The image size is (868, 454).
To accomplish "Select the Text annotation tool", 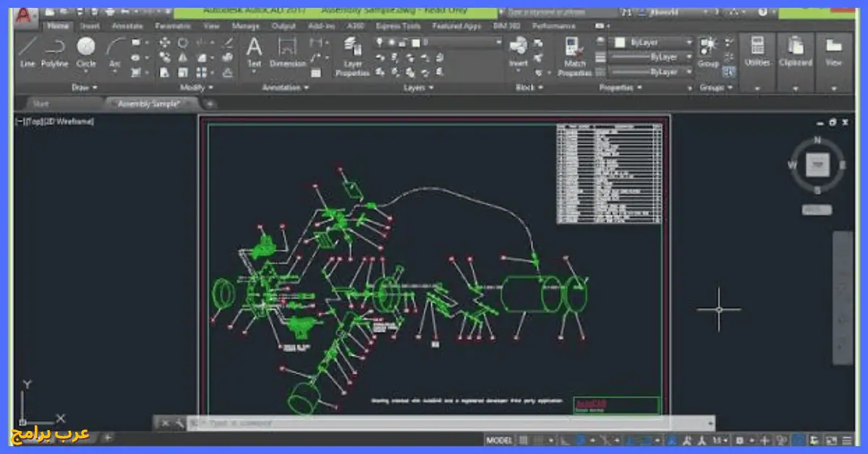I will [254, 52].
